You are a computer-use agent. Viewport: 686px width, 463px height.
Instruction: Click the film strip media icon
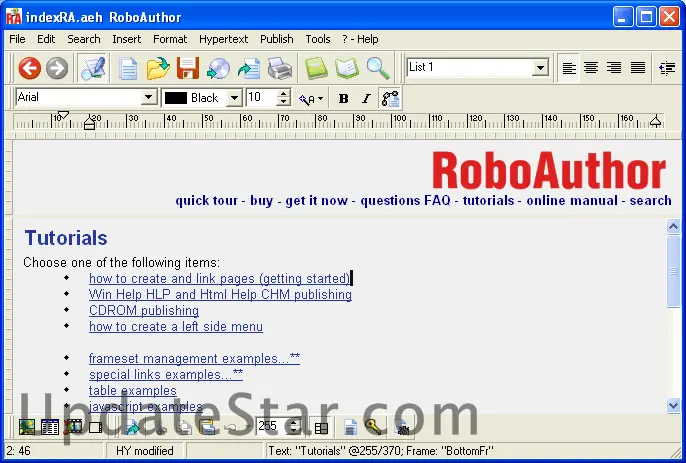click(x=73, y=427)
